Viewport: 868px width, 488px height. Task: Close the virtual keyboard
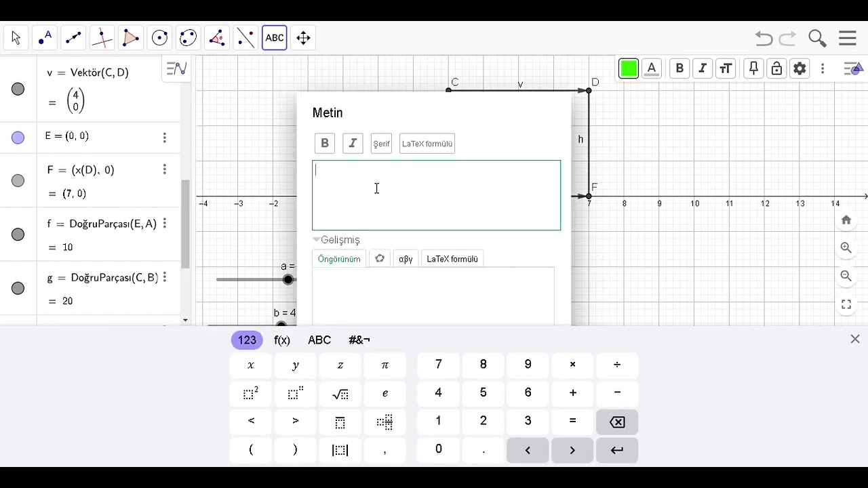(x=855, y=339)
